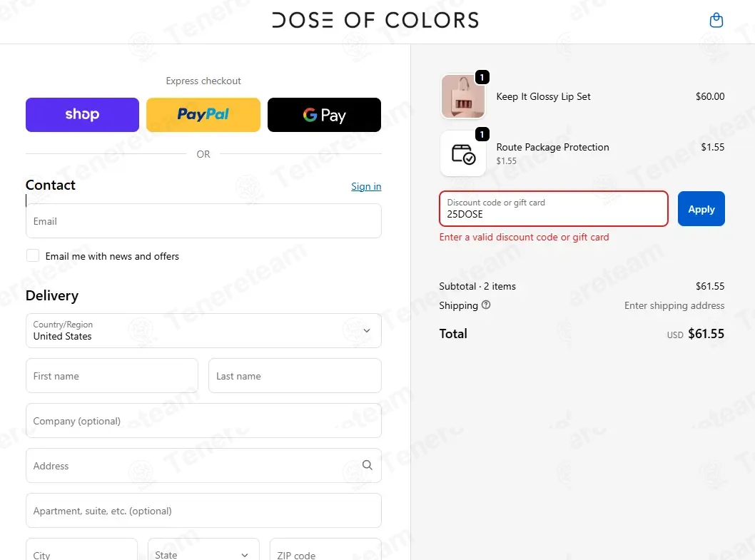Click the Company (optional) field
Screen dimensions: 755x560
click(x=203, y=421)
